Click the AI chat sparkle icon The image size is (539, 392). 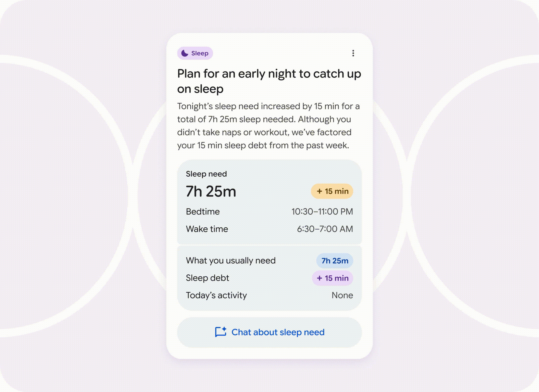coord(224,329)
